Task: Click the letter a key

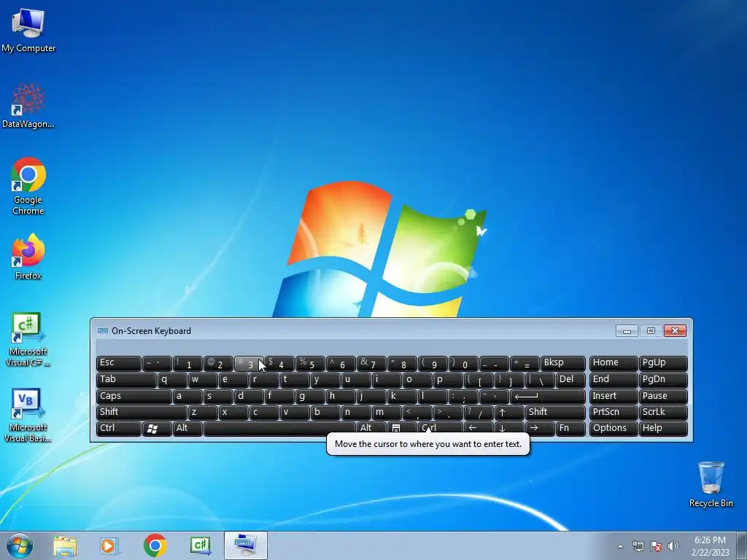Action: tap(187, 396)
